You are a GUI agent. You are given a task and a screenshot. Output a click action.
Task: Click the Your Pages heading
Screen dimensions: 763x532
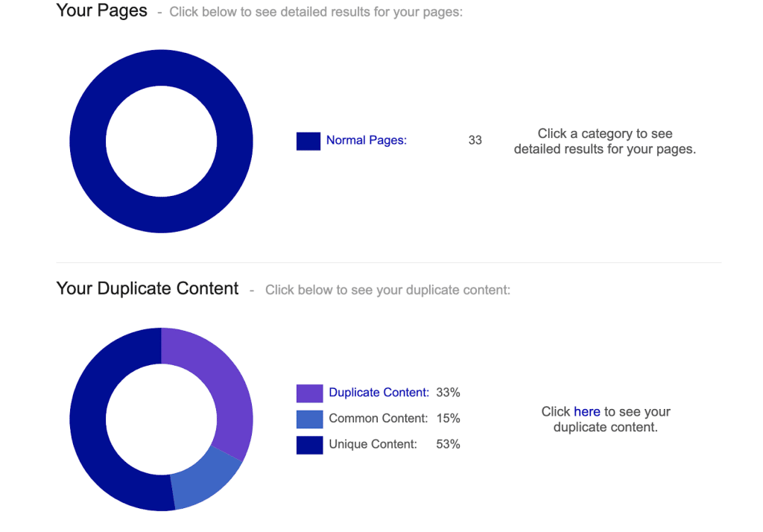(102, 11)
